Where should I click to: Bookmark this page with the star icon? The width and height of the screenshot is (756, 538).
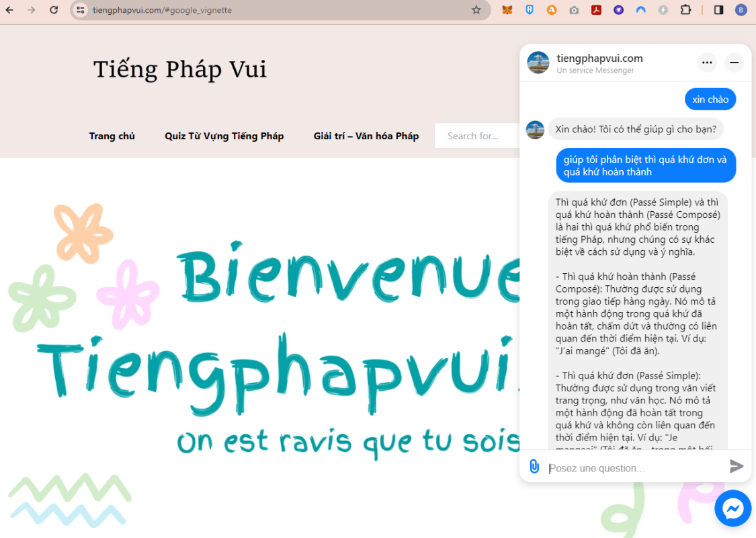(x=476, y=10)
